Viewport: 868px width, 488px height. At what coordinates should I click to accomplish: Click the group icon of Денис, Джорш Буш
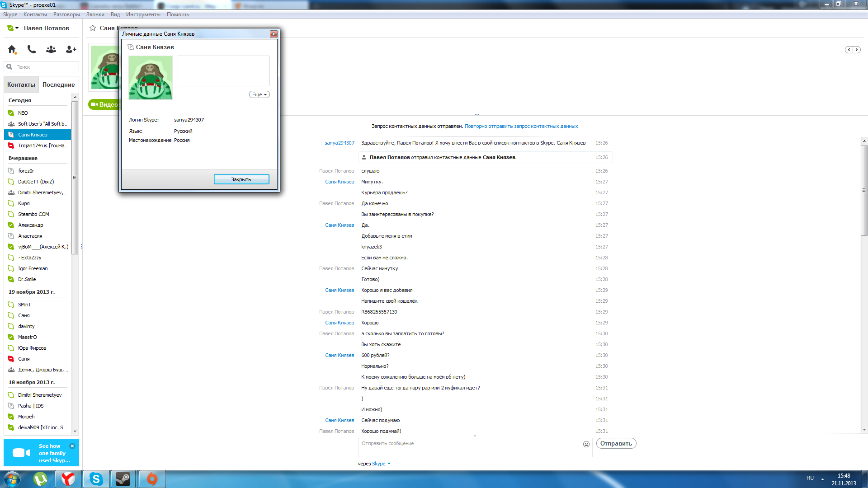pyautogui.click(x=11, y=370)
